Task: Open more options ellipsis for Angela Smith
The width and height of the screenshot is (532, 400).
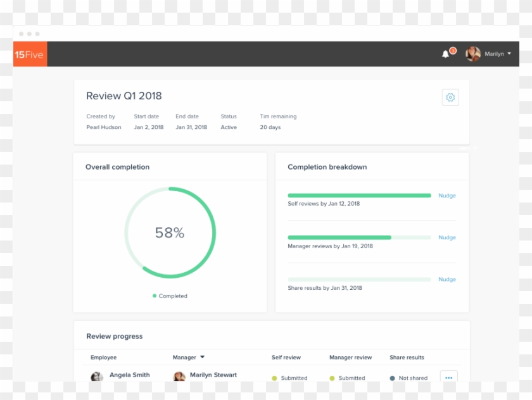Action: point(448,377)
